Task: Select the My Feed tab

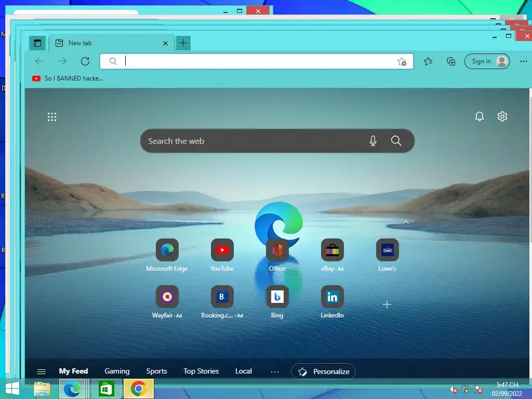Action: tap(73, 371)
